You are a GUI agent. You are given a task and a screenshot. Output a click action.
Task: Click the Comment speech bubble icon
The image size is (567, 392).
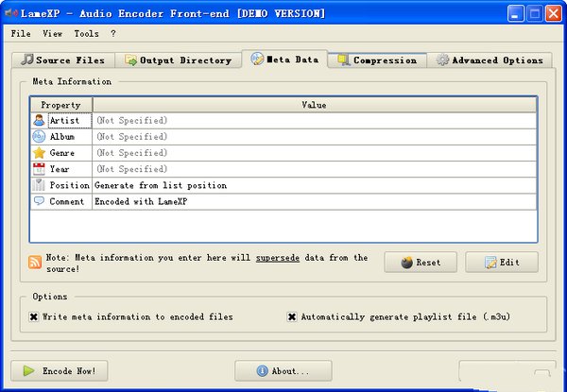(x=39, y=201)
